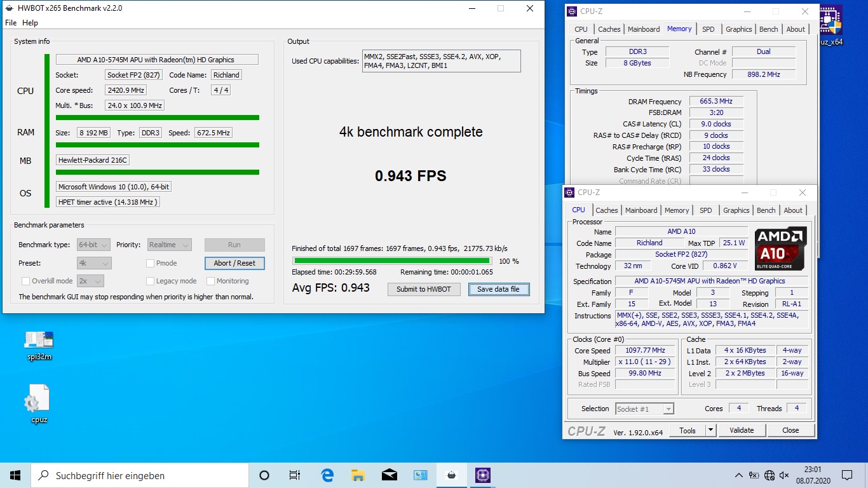Show hidden system tray icons
The width and height of the screenshot is (868, 488).
coord(738,475)
